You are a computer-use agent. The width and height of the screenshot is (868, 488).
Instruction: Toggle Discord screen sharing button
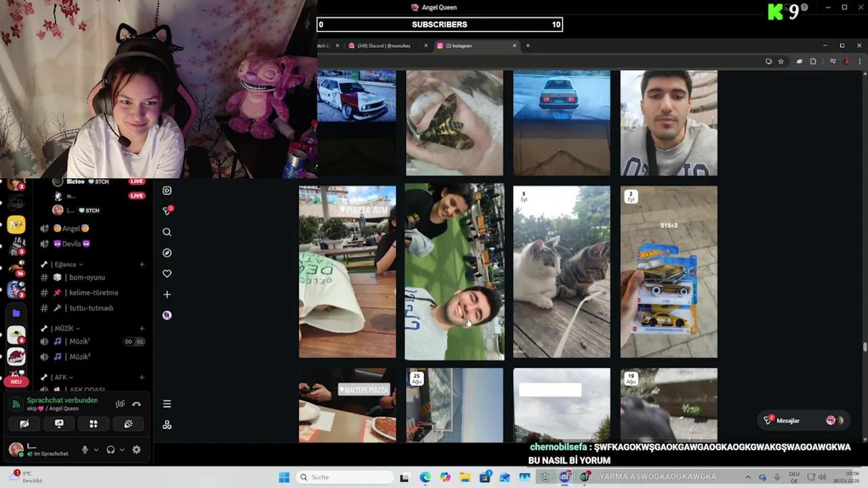point(59,424)
